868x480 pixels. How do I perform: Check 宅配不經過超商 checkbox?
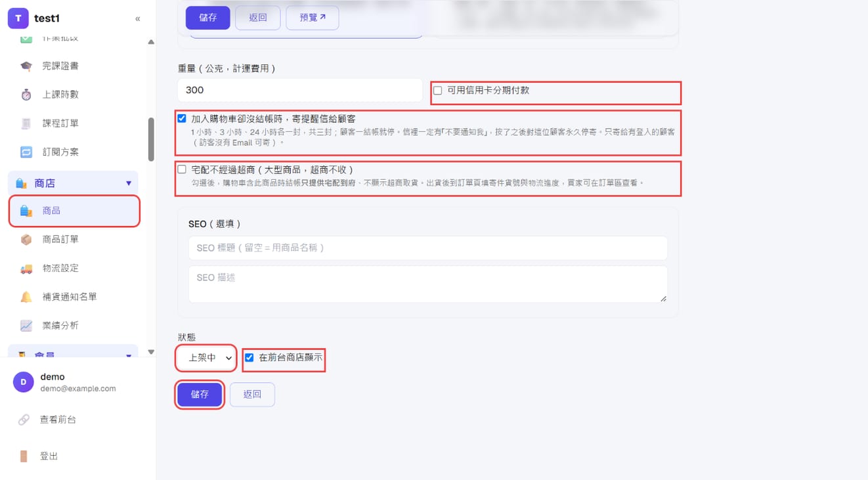click(182, 169)
